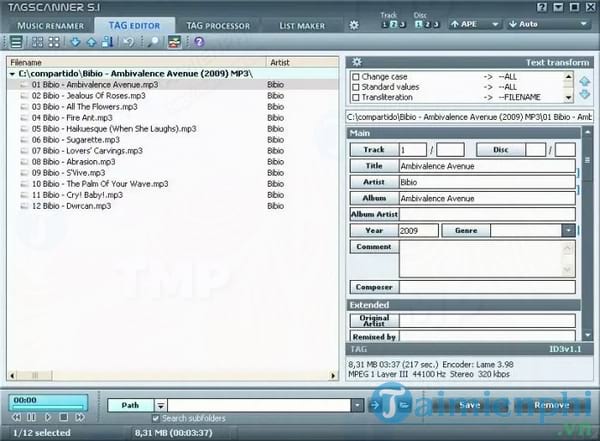Seek in the player progress bar
600x441 pixels.
point(48,407)
